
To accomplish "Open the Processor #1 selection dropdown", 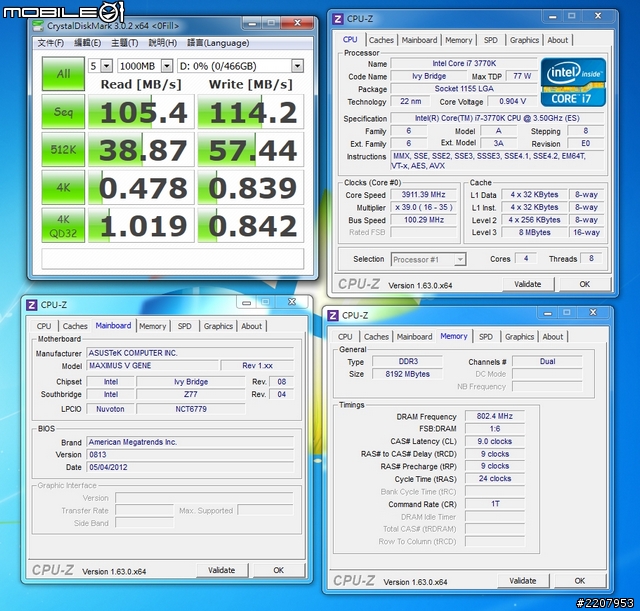I will [x=428, y=259].
